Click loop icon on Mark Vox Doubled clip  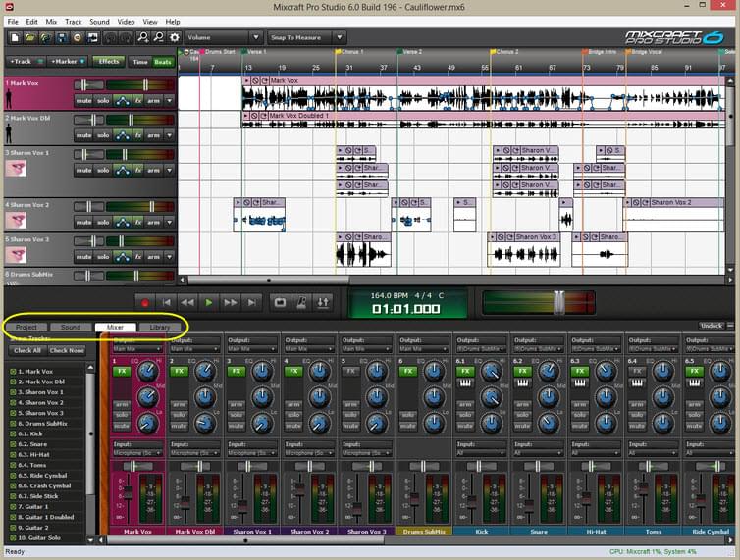pos(264,116)
